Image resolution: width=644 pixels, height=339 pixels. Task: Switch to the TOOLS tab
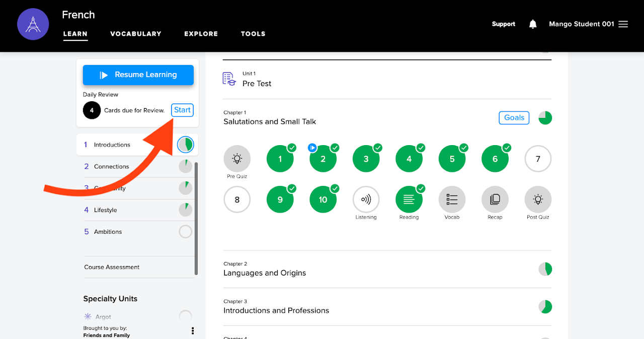(x=253, y=34)
